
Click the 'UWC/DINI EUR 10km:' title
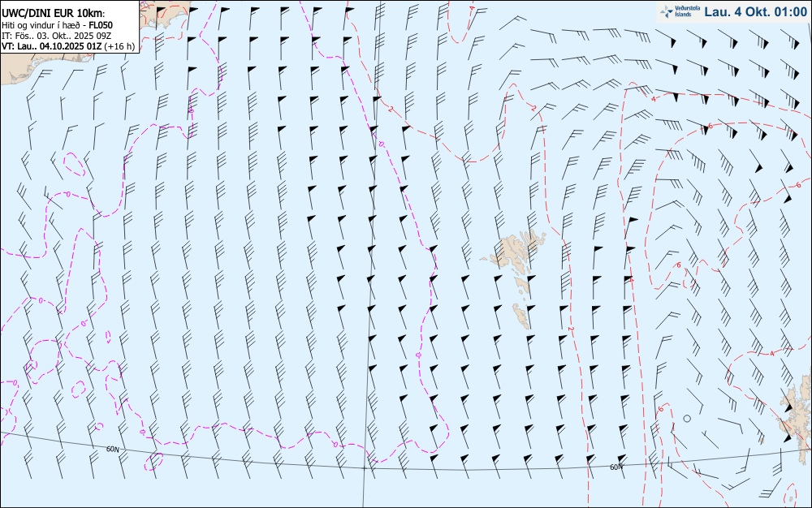click(53, 14)
